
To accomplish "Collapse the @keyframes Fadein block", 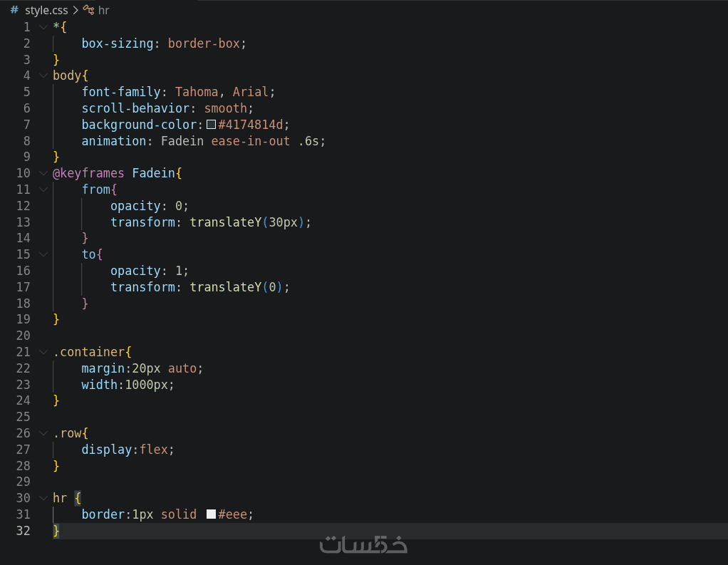I will coord(43,173).
